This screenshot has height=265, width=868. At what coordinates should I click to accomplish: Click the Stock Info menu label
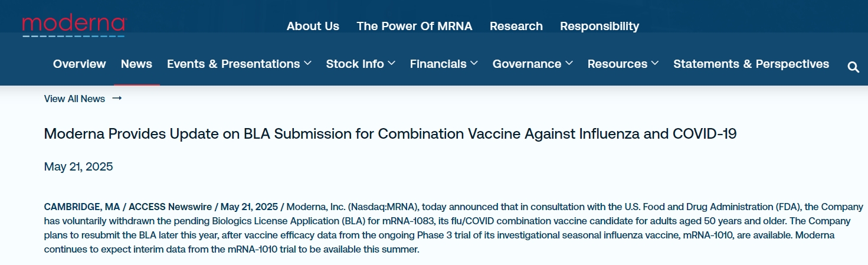(x=355, y=64)
